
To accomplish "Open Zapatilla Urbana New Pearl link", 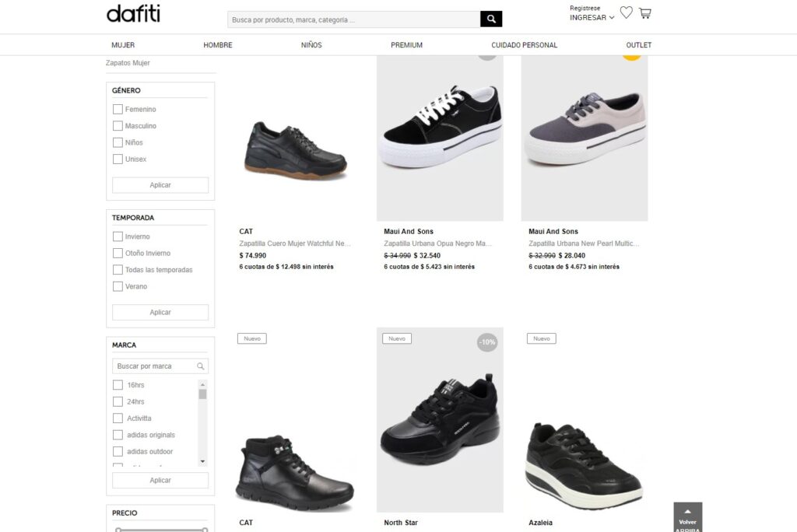I will (x=584, y=243).
